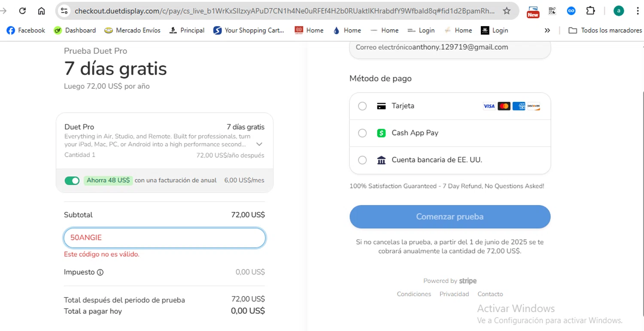Open the Home bookmark with red icon
Screen dimensions: 644x331
pyautogui.click(x=309, y=30)
